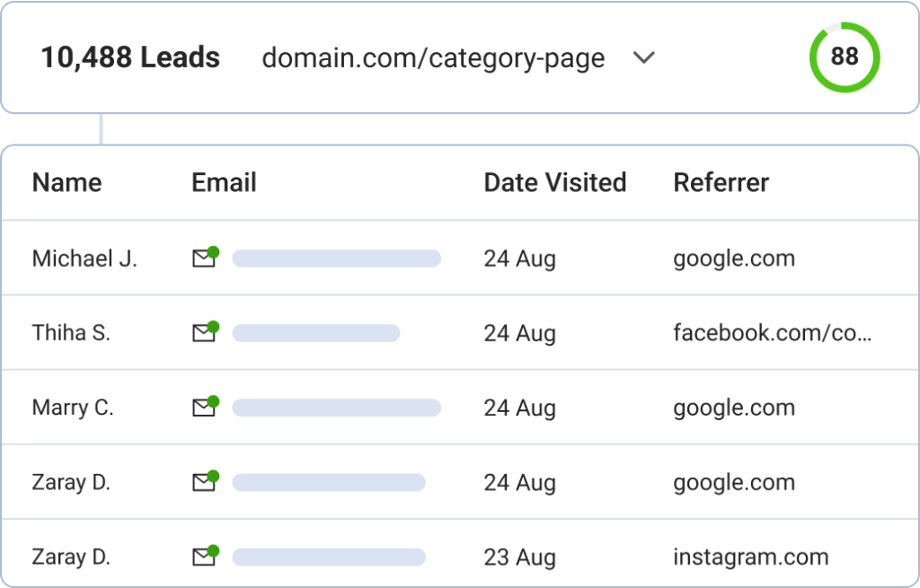Click the mail icon in the 23 Aug row
Viewport: 920px width, 588px height.
click(206, 556)
